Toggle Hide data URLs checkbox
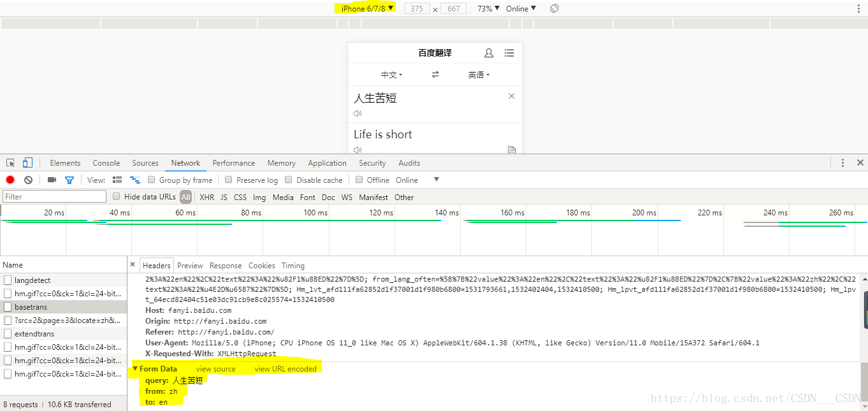Screen dimensions: 868x411 click(117, 196)
